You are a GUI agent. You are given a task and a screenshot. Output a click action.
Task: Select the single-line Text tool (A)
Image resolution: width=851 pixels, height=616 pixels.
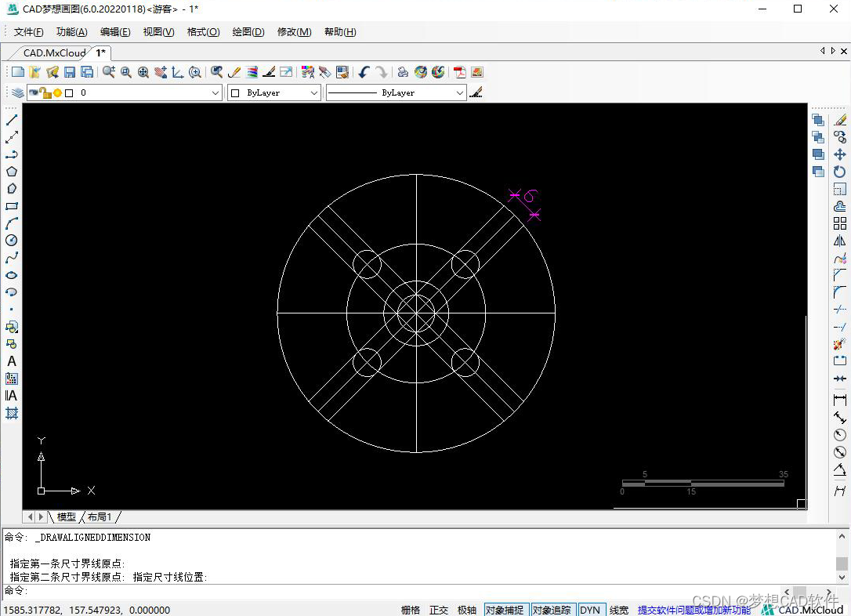pos(12,361)
